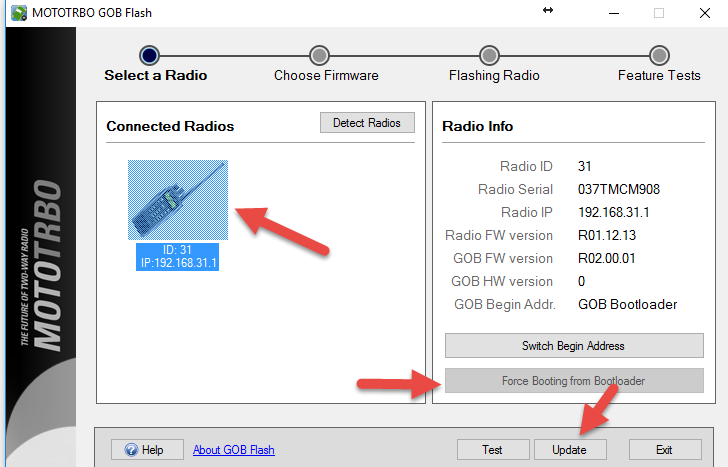This screenshot has width=728, height=467.
Task: Click the Choose Firmware step circle
Action: coord(319,55)
